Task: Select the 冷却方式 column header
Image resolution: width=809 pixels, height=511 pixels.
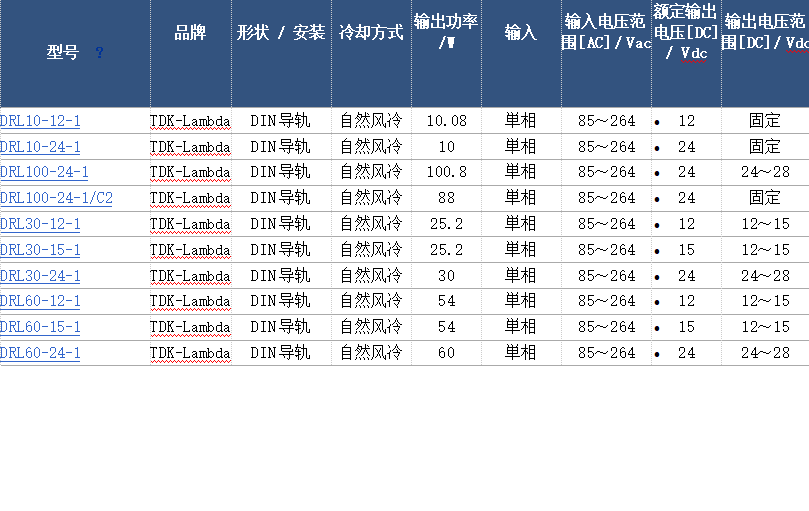Action: point(371,33)
